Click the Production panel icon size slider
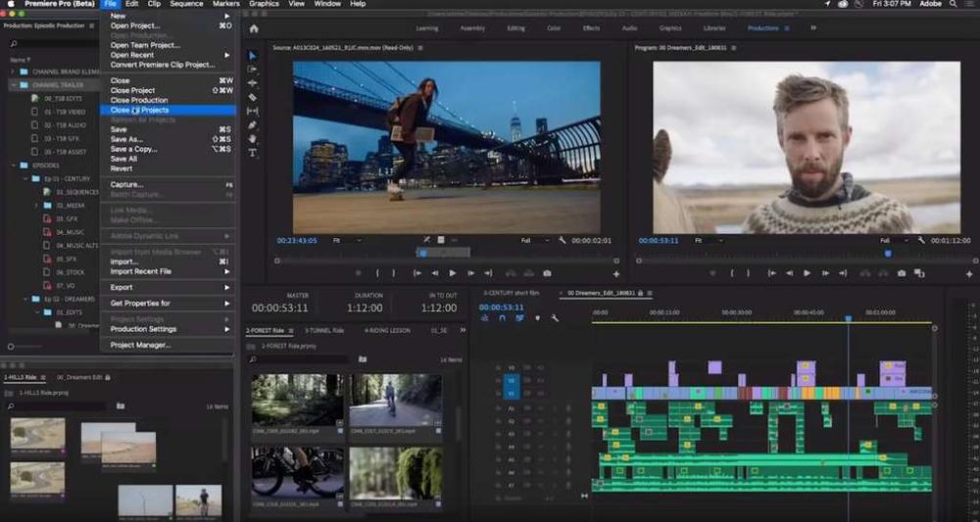980x522 pixels. [x=11, y=347]
